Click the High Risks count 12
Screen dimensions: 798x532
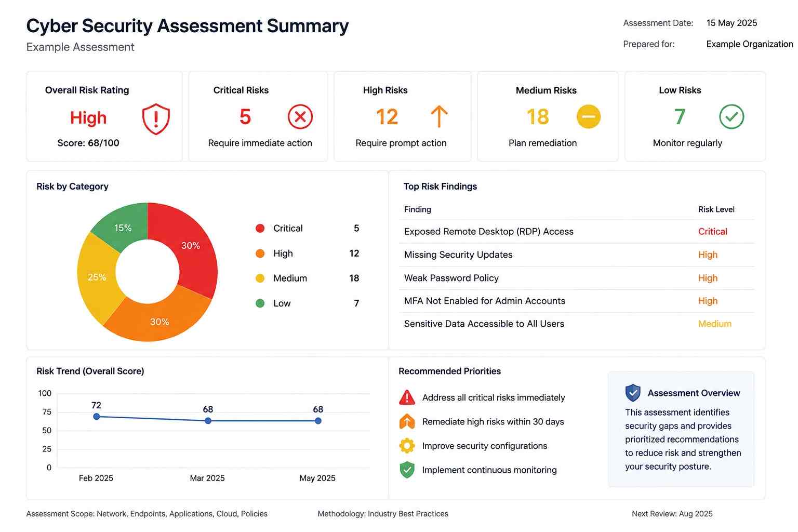(x=387, y=117)
